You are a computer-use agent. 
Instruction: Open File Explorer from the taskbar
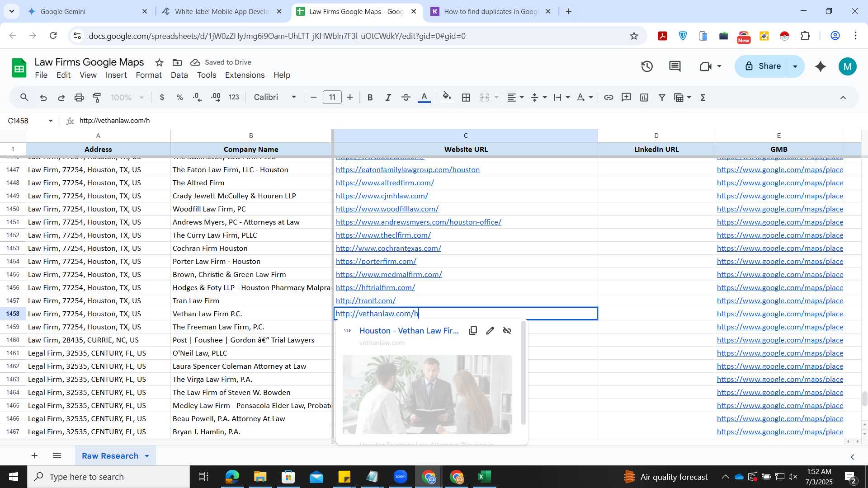click(260, 477)
